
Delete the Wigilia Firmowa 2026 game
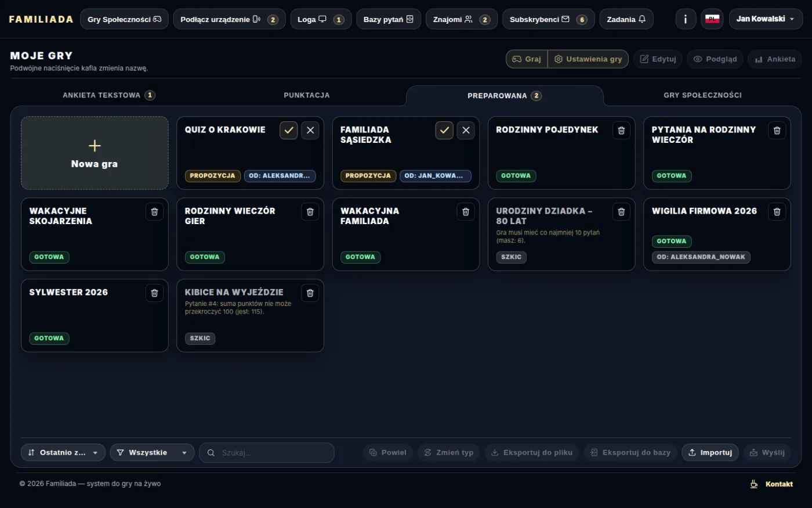click(x=777, y=211)
